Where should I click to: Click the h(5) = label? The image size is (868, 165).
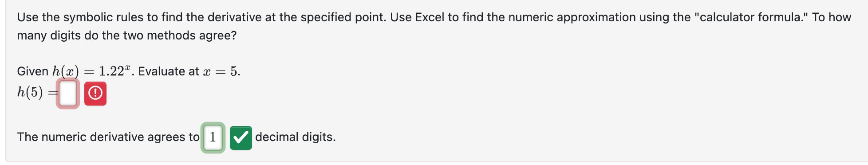point(37,93)
